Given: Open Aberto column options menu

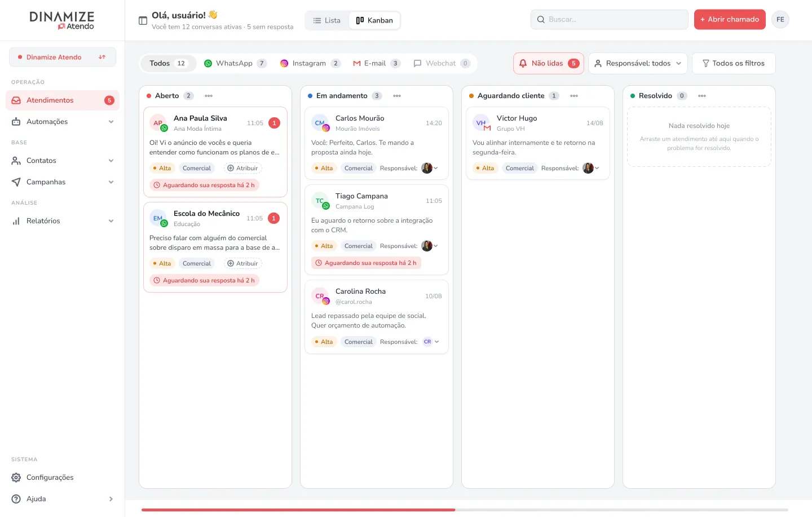Looking at the screenshot, I should pos(209,96).
